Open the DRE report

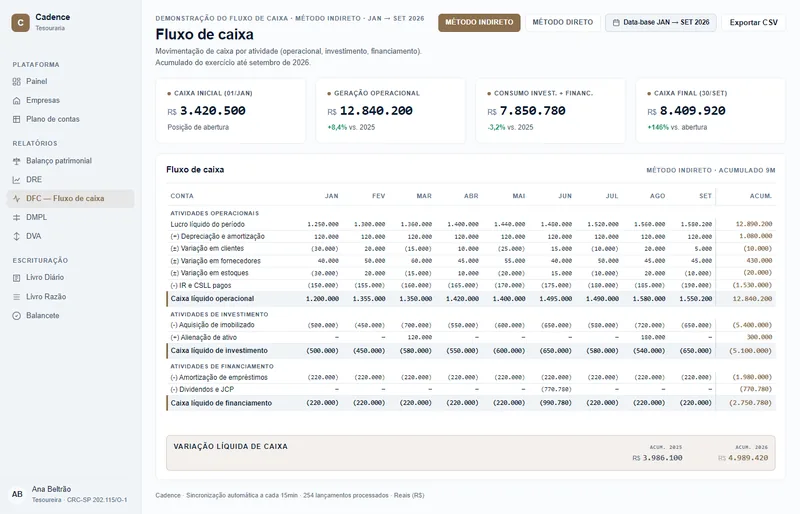coord(70,180)
